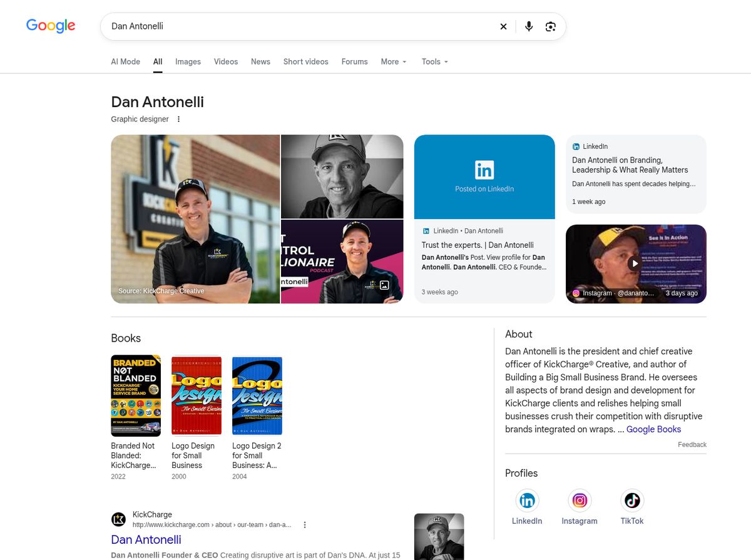Open 'Dan Antonelli on Branding' LinkedIn card
The image size is (751, 560).
[636, 175]
